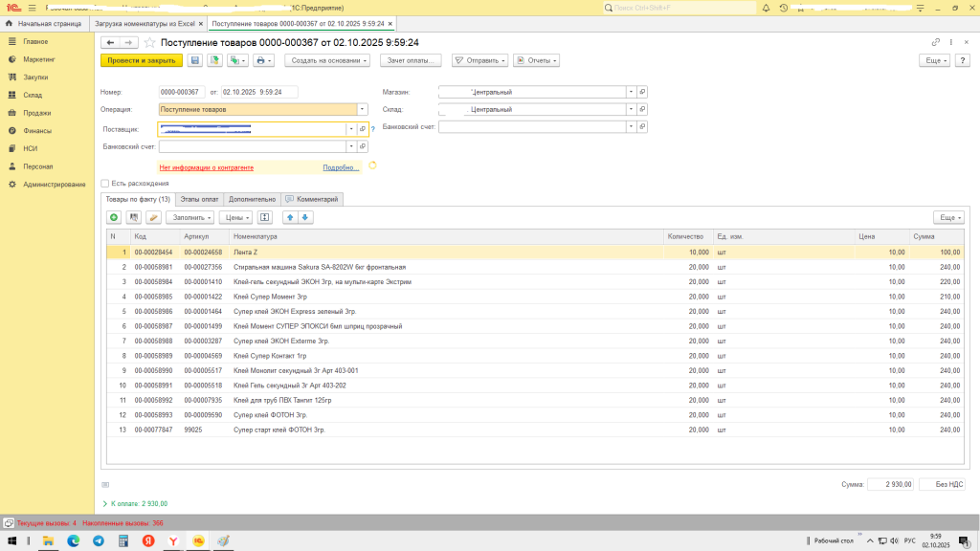Open the notifications bell icon
The height and width of the screenshot is (551, 980).
[x=766, y=8]
